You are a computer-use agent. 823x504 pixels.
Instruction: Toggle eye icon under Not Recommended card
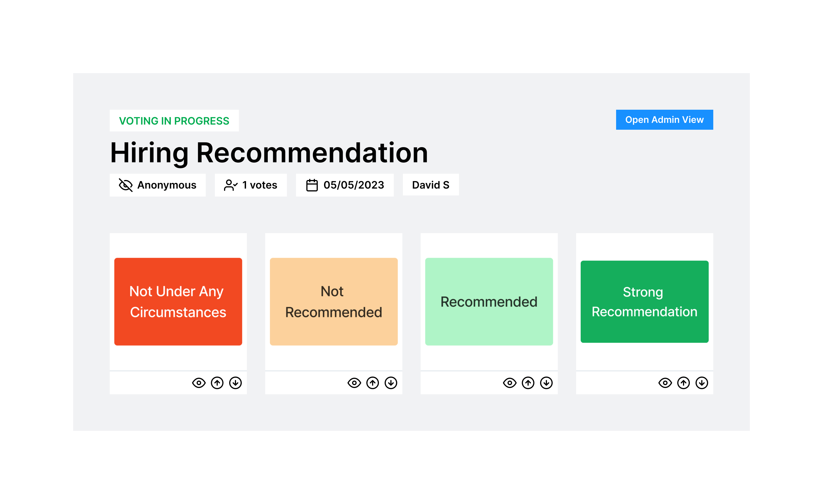[354, 383]
